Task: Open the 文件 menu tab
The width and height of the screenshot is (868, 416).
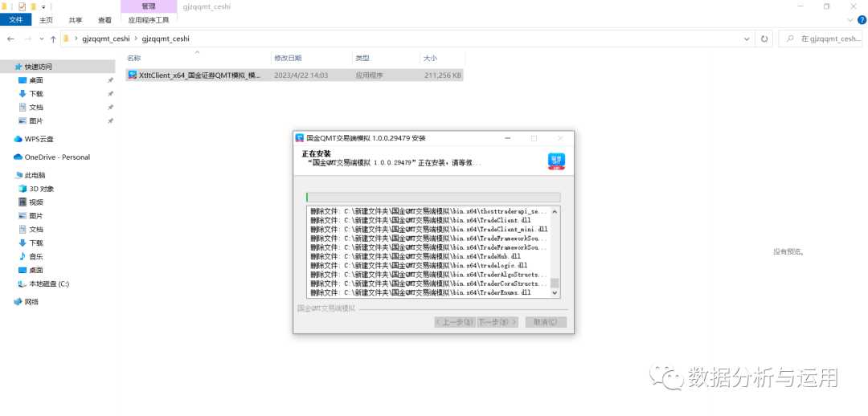Action: (16, 20)
